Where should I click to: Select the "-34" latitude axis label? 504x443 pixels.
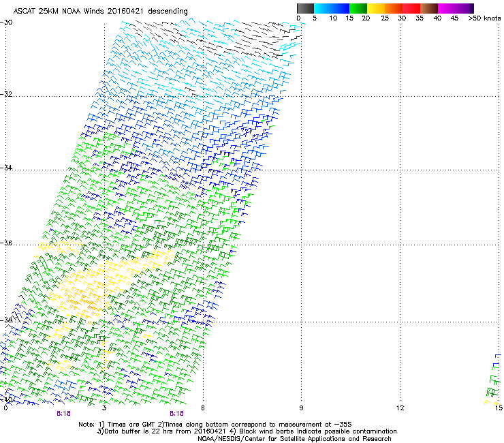click(6, 168)
